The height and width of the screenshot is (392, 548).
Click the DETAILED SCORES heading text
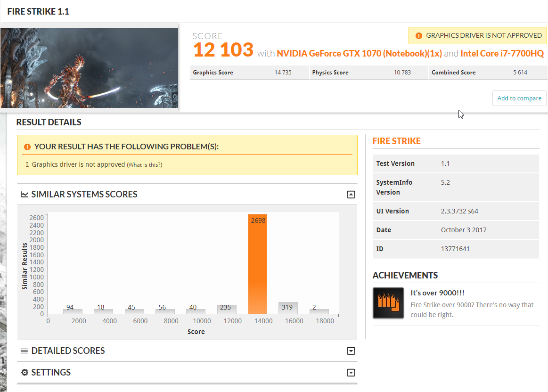(68, 351)
